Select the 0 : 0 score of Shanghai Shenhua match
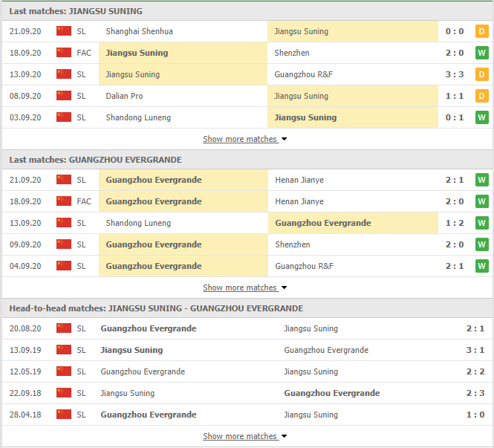Viewport: 494px width, 448px height. (455, 31)
